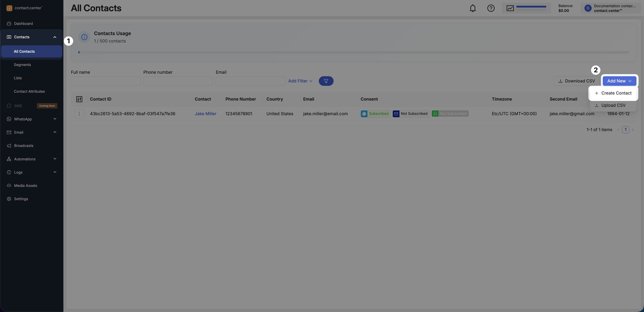This screenshot has width=644, height=312.
Task: Click the help question mark icon
Action: coord(491,8)
